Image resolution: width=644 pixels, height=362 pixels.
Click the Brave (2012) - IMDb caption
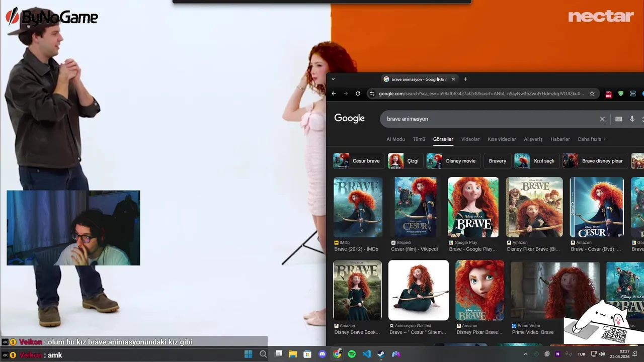point(356,249)
